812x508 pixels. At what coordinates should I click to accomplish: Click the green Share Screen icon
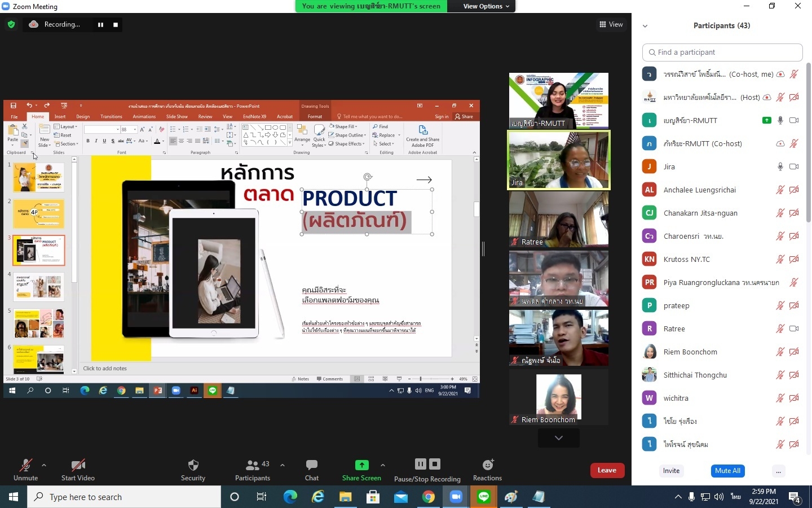(x=361, y=465)
